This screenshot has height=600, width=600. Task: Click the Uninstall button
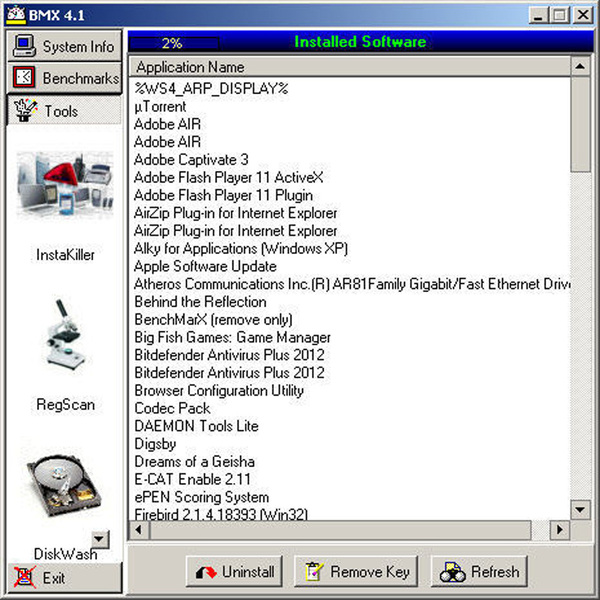click(234, 572)
